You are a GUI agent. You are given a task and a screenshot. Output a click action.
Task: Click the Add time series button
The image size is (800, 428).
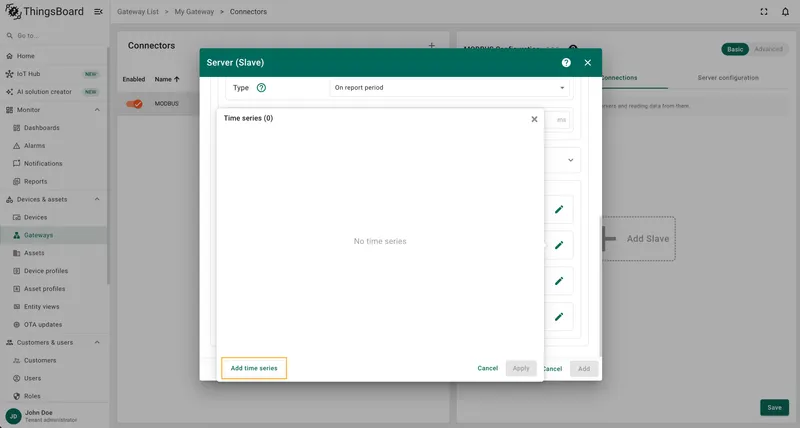(254, 368)
